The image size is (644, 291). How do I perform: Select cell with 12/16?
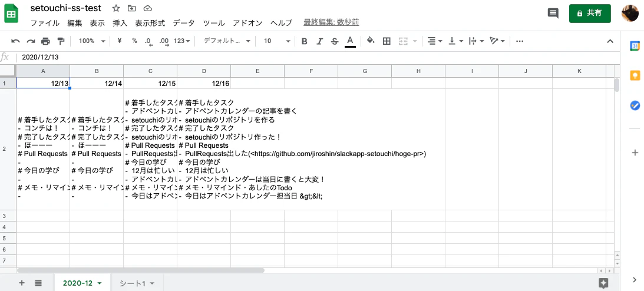point(204,83)
